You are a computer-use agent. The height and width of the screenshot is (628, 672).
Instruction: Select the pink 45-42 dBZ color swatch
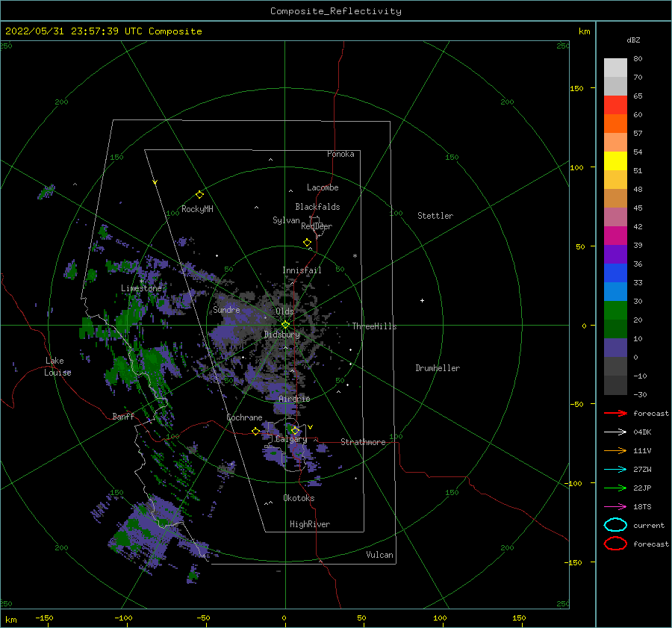point(615,217)
